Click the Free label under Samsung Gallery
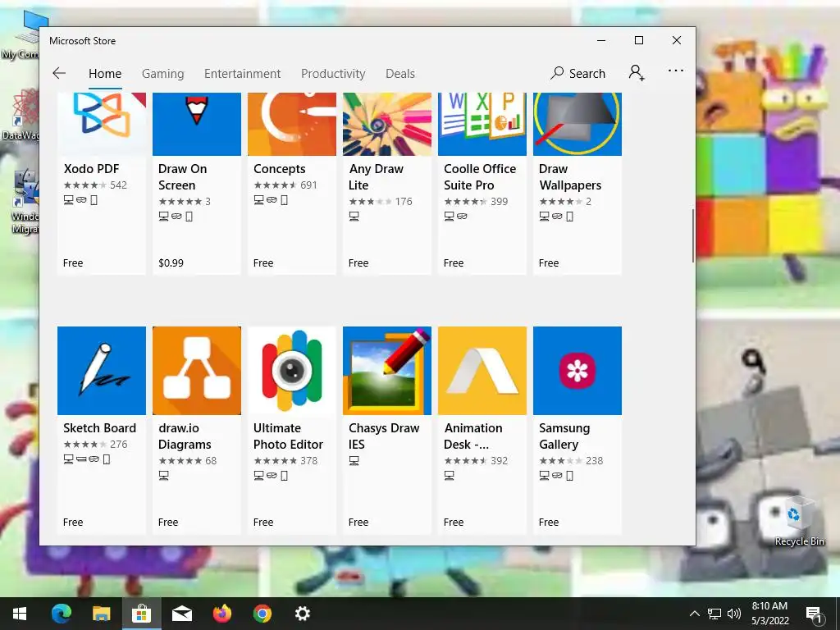The height and width of the screenshot is (630, 840). point(549,523)
